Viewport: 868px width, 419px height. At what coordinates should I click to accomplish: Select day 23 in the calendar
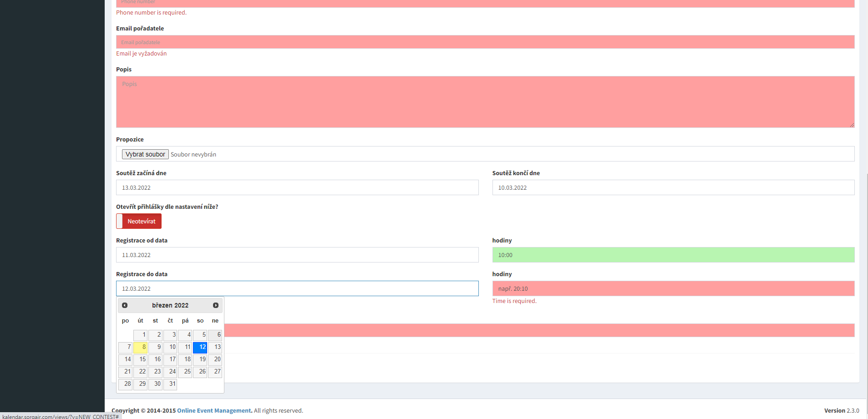pyautogui.click(x=156, y=372)
